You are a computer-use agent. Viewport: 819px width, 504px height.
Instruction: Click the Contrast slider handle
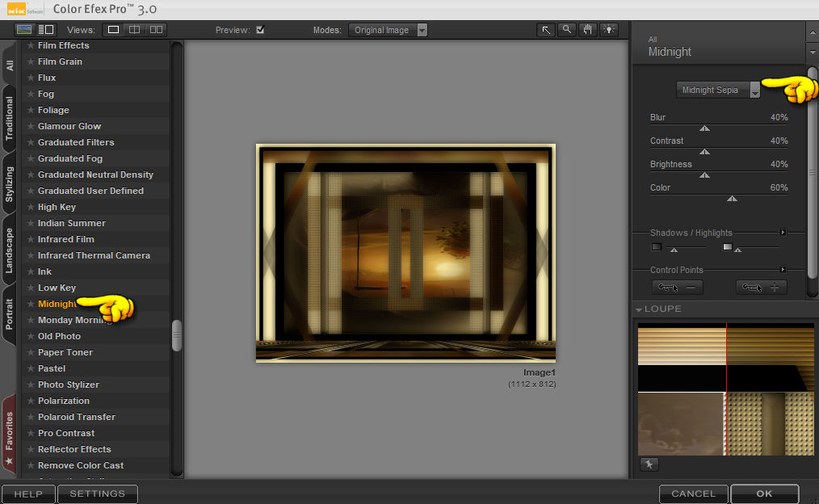click(x=704, y=152)
